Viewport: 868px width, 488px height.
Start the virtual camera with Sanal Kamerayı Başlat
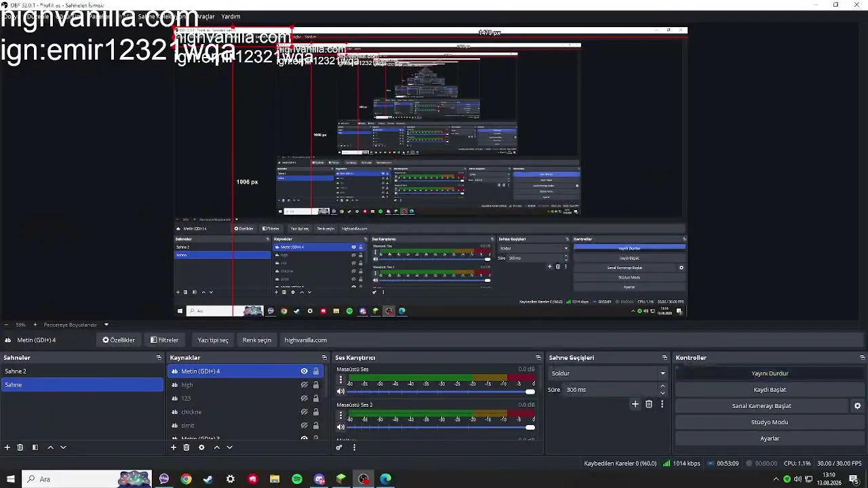click(x=762, y=406)
